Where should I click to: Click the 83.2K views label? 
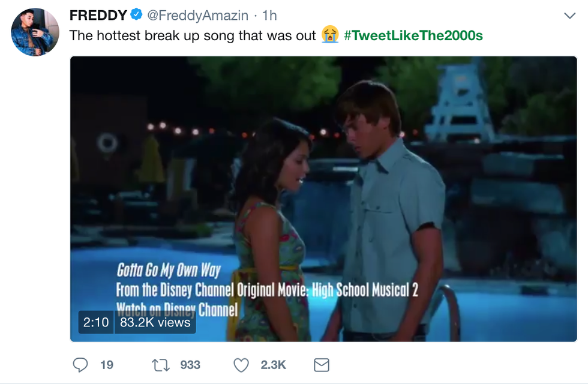(x=155, y=322)
